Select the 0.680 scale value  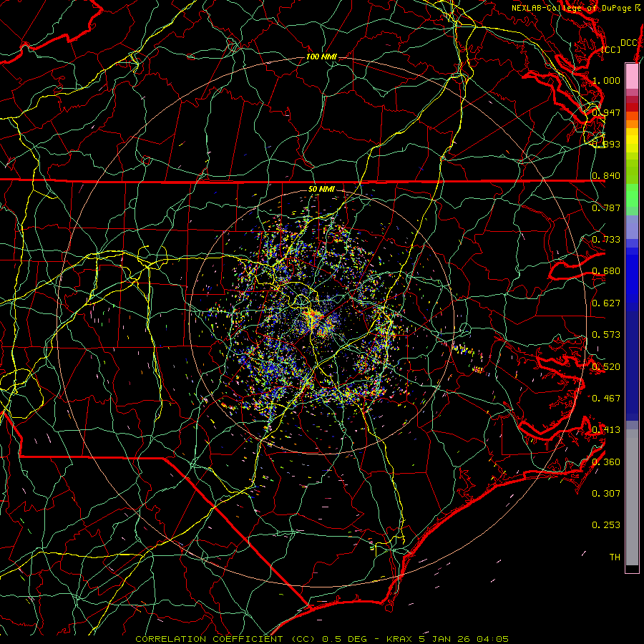606,271
